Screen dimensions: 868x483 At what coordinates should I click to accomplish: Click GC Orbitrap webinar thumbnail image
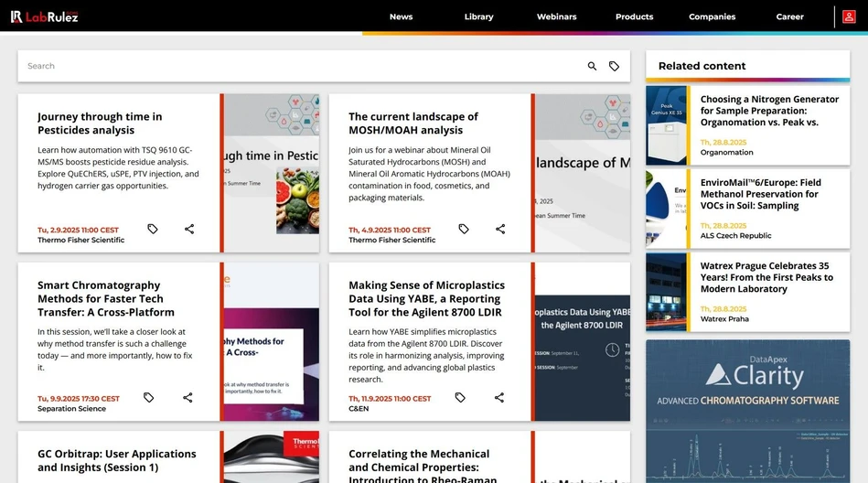[272, 457]
